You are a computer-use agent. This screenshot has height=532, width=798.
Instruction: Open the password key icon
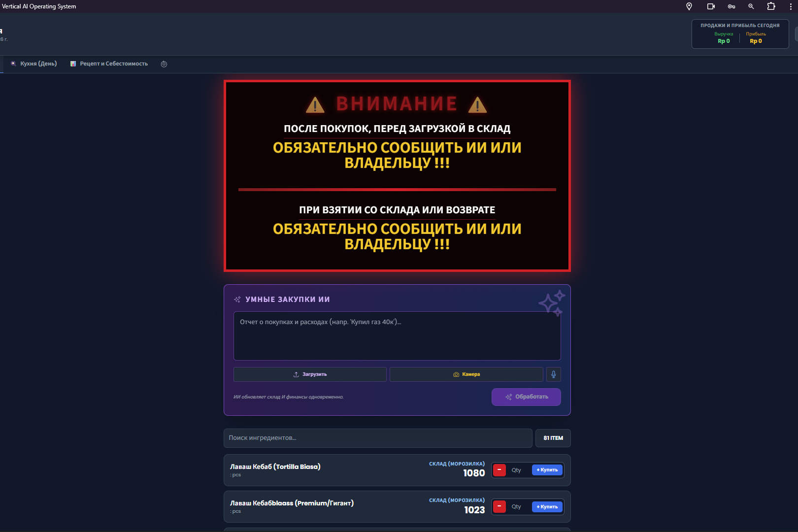pos(731,6)
